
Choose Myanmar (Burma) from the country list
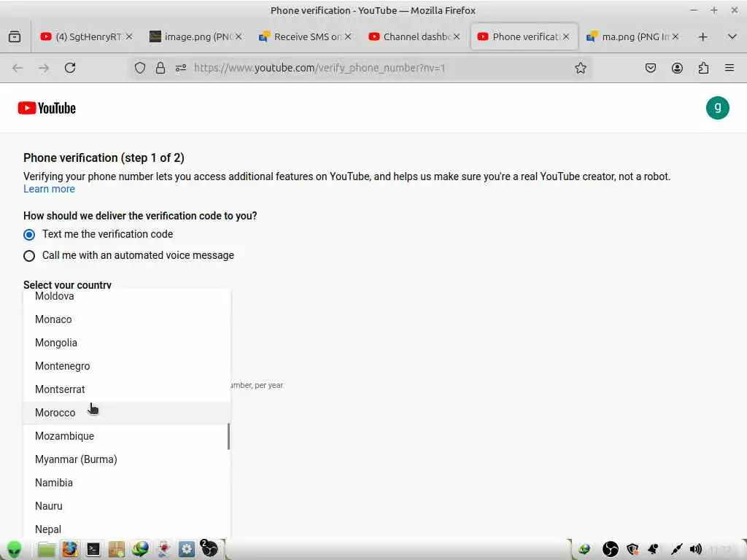(127, 459)
